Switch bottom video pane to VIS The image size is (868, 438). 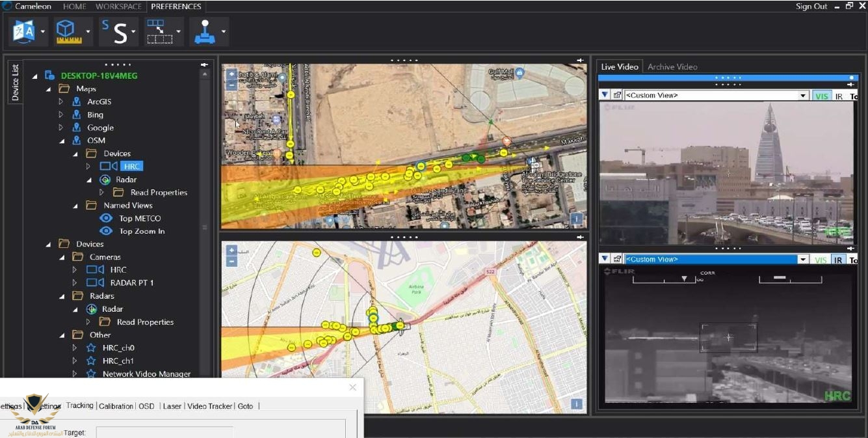point(821,260)
